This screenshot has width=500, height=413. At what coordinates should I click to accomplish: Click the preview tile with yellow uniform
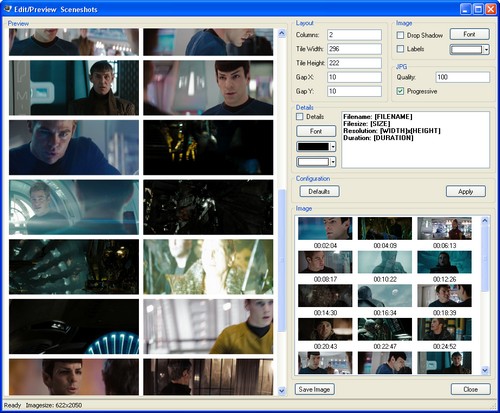click(208, 326)
